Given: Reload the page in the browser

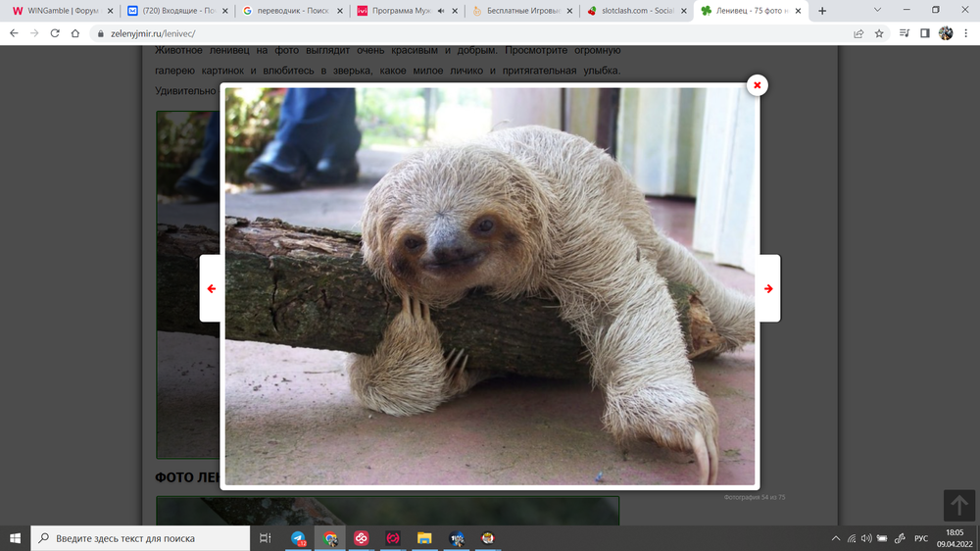Looking at the screenshot, I should pos(54,32).
